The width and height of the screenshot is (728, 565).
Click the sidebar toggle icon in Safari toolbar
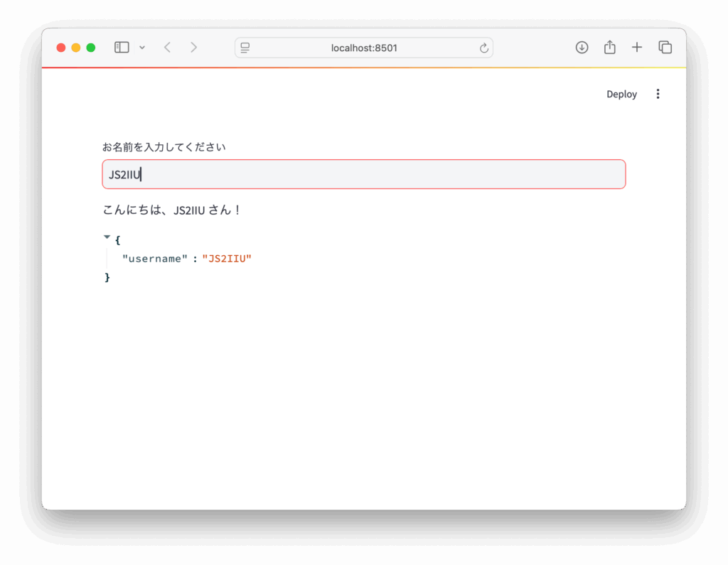tap(121, 47)
